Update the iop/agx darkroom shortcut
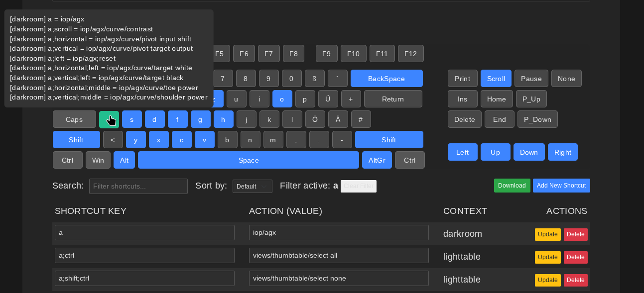This screenshot has height=293, width=644. point(547,234)
